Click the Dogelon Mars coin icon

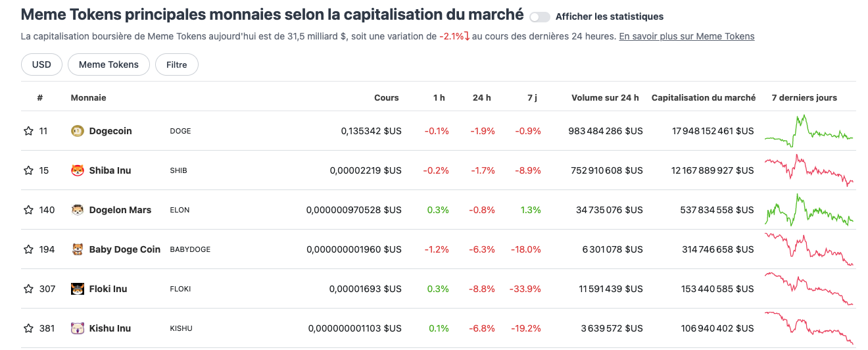point(78,210)
